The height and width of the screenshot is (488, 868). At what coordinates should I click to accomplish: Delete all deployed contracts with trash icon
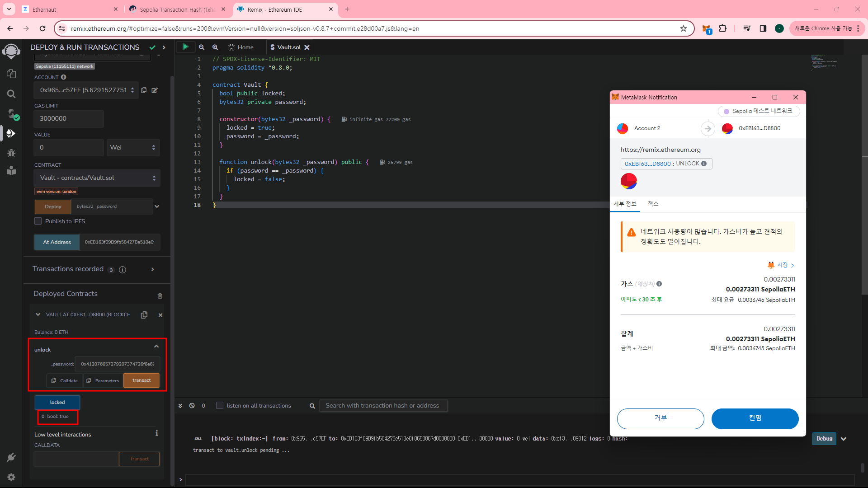tap(160, 296)
